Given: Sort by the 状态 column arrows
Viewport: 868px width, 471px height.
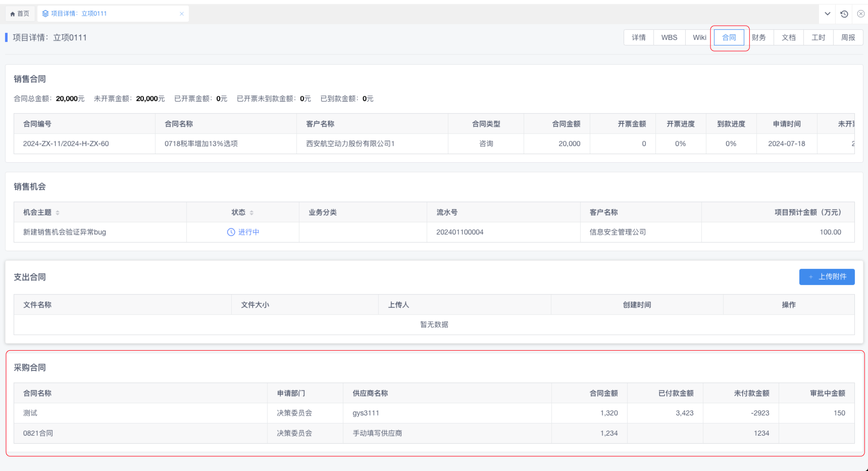Looking at the screenshot, I should [251, 213].
